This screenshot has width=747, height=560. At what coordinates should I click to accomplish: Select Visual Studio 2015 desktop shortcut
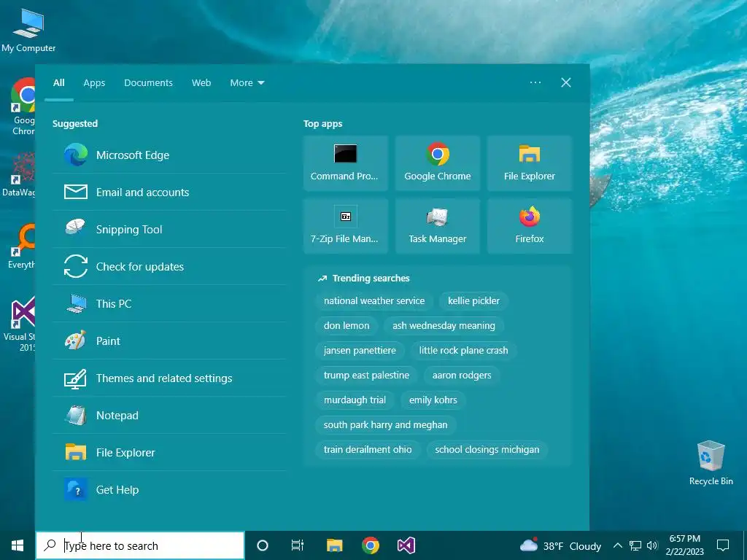pos(19,324)
